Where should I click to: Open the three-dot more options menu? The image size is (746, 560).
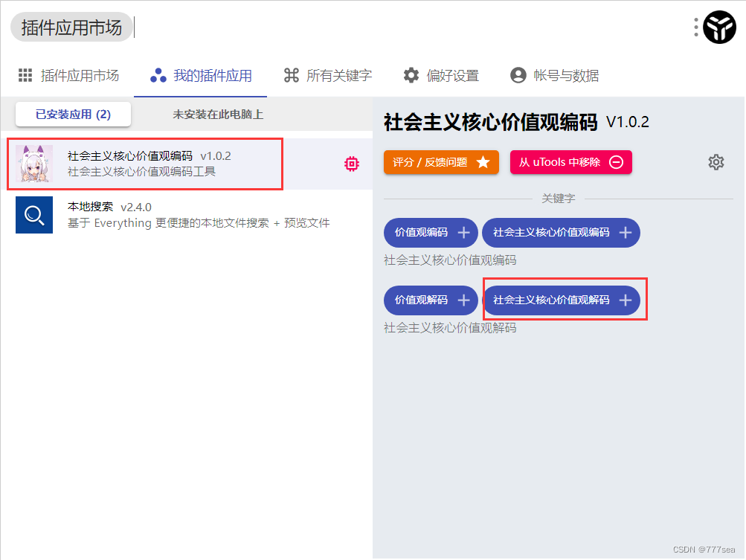(696, 27)
